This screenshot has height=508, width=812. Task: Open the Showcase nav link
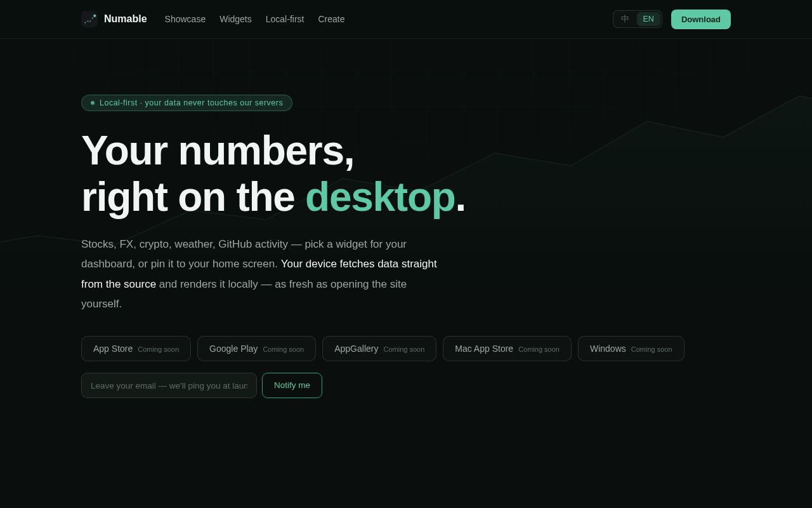[x=185, y=19]
